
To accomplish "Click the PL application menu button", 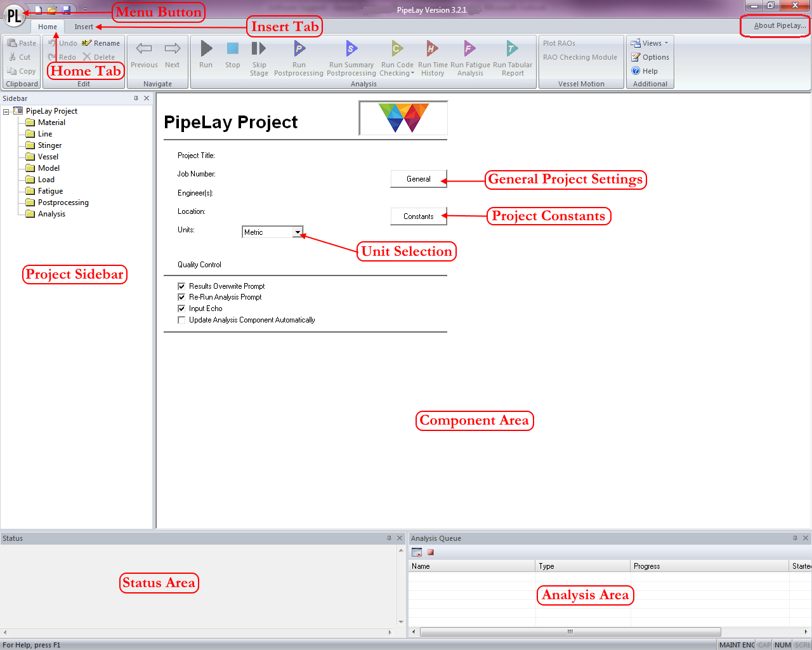I will [13, 15].
